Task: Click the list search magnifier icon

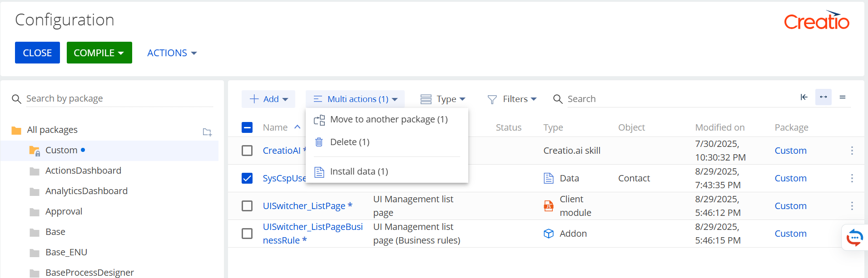Action: coord(558,99)
